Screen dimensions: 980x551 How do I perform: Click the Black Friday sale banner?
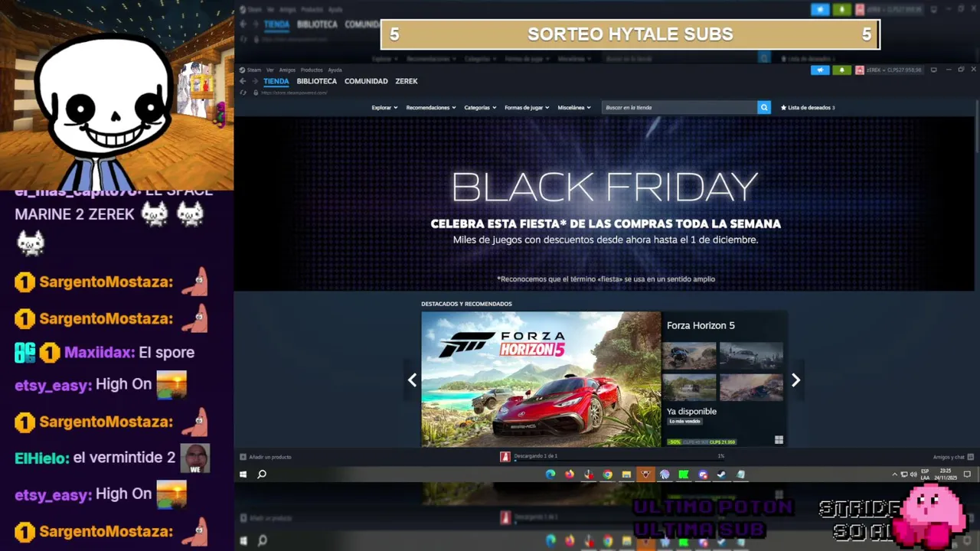pos(605,204)
